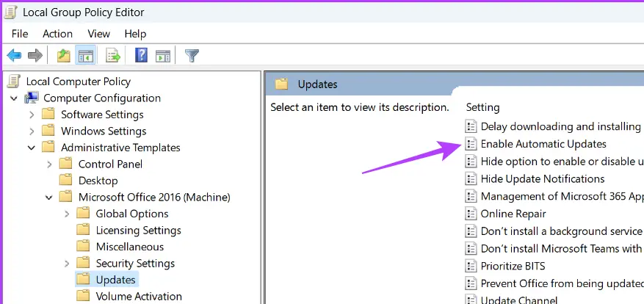Click the Forward arrow in the toolbar
This screenshot has height=304, width=644.
coord(35,56)
